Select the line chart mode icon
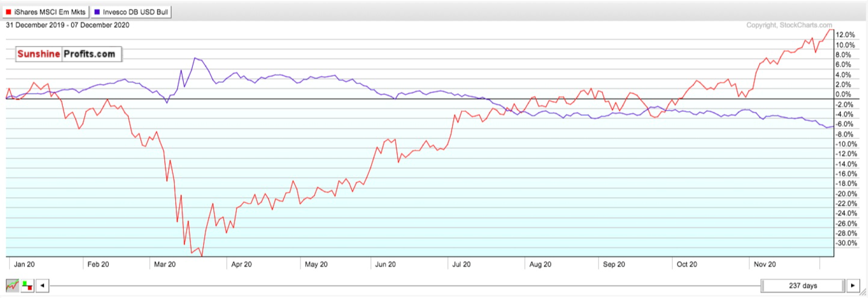 point(12,285)
